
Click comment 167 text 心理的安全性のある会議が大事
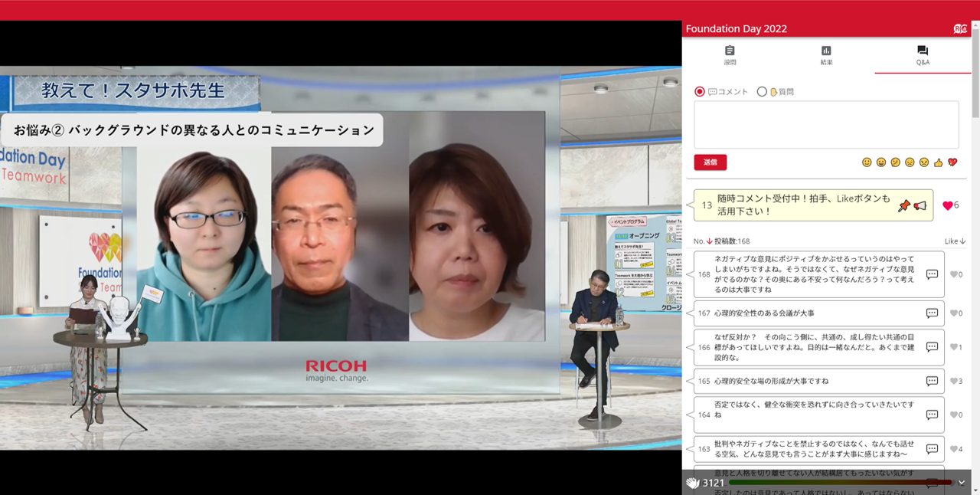coord(764,313)
